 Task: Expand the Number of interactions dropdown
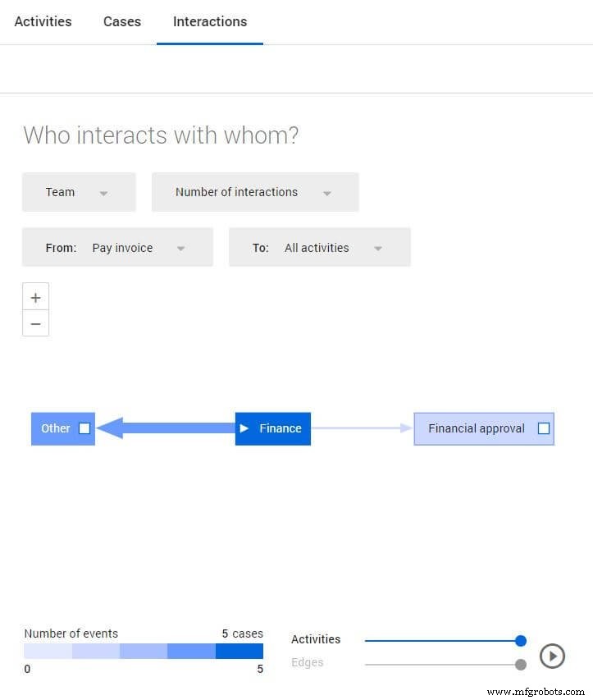point(254,192)
